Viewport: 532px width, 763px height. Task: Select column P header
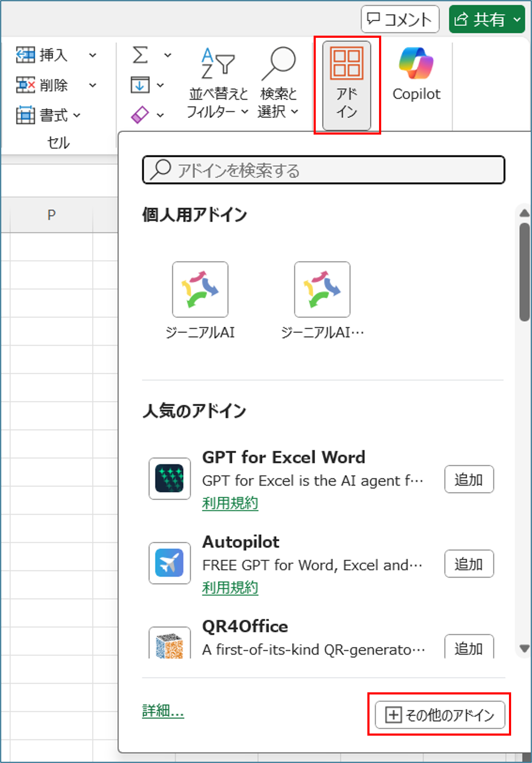click(51, 215)
